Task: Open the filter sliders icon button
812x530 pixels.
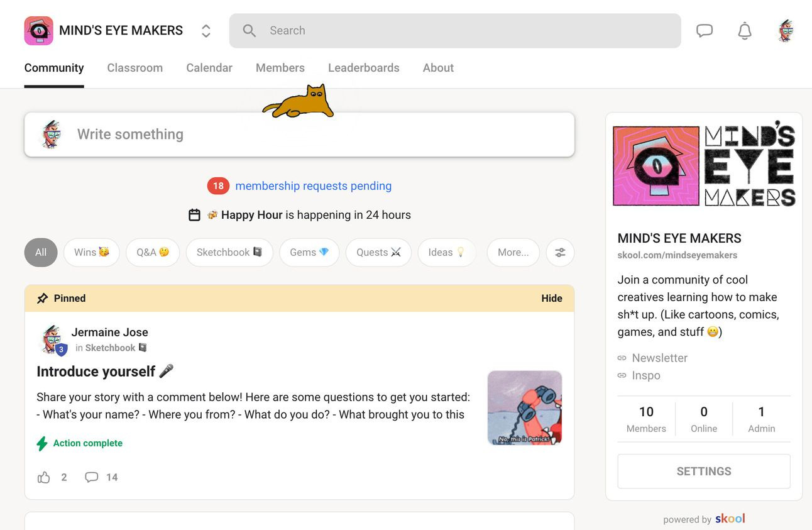Action: pos(560,253)
